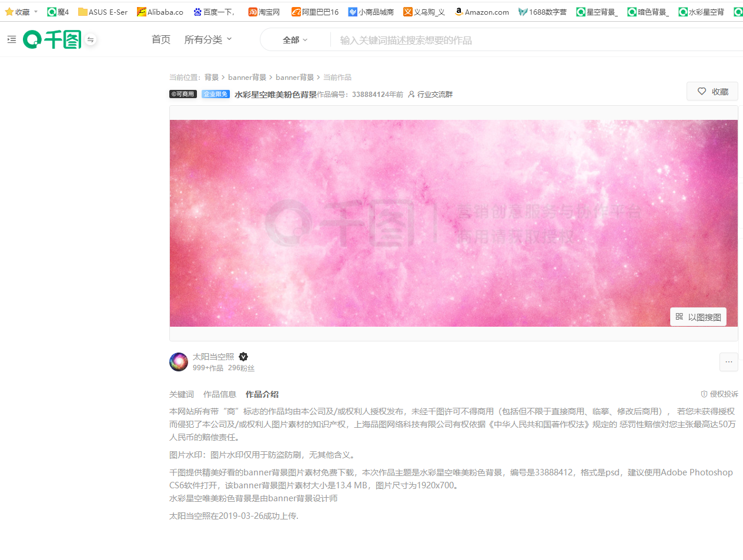Open the three-dots more options button
The width and height of the screenshot is (743, 560).
(x=728, y=362)
